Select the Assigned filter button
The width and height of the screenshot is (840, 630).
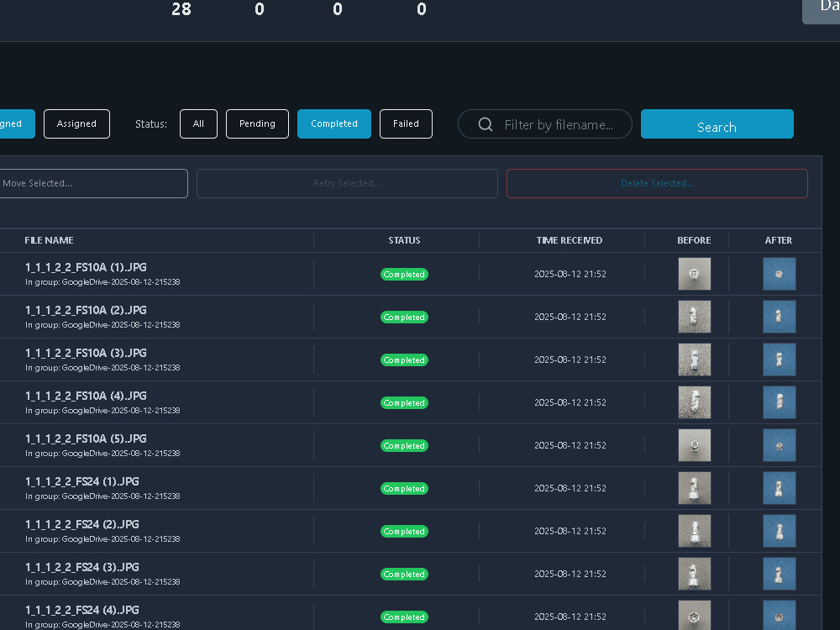(x=76, y=123)
